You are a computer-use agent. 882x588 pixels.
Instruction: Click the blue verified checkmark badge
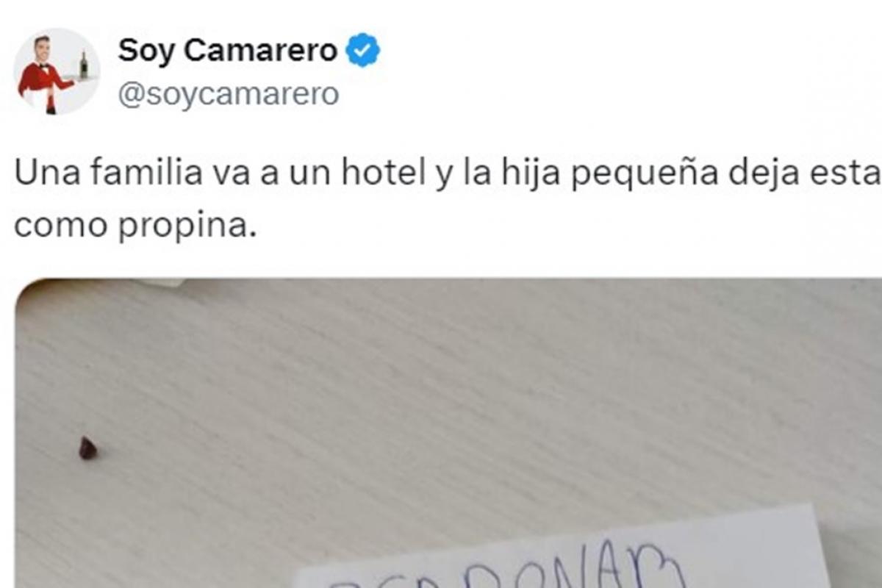[362, 51]
